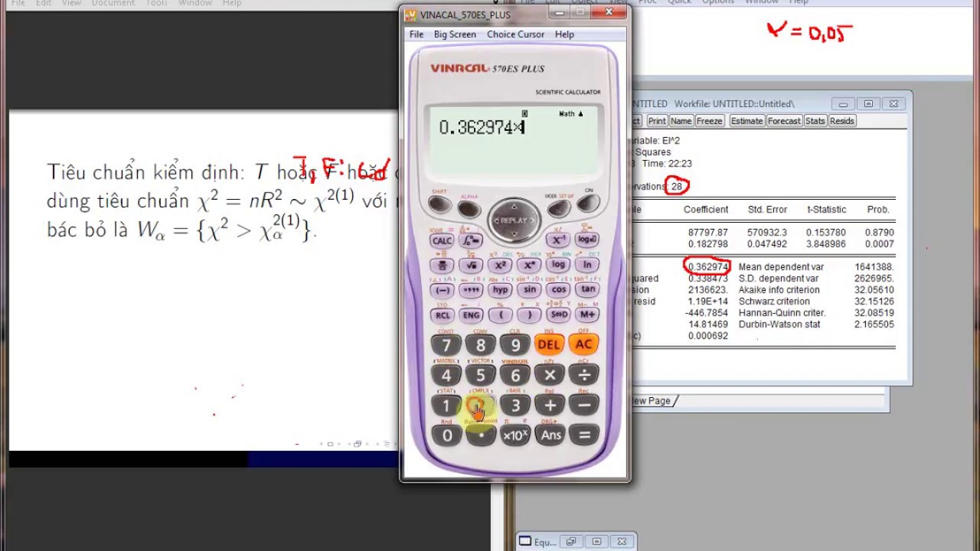Tap digit 9 on the calculator
Image resolution: width=980 pixels, height=551 pixels.
[515, 344]
